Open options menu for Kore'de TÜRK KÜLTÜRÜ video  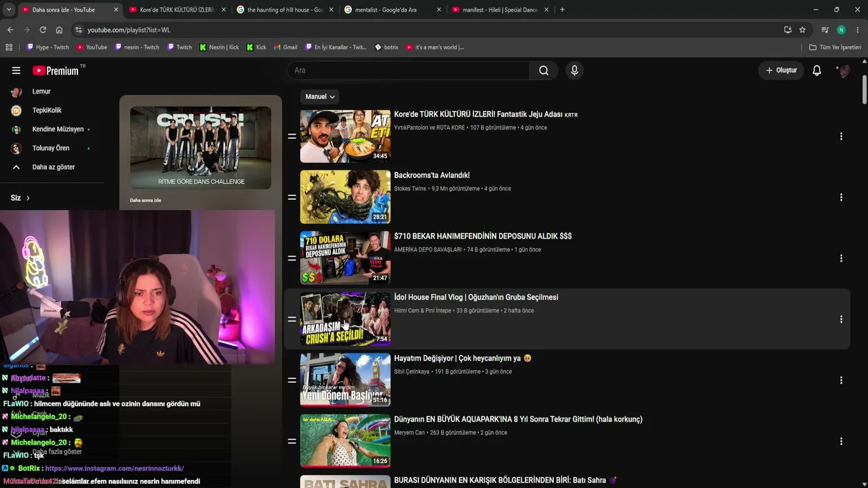tap(841, 136)
